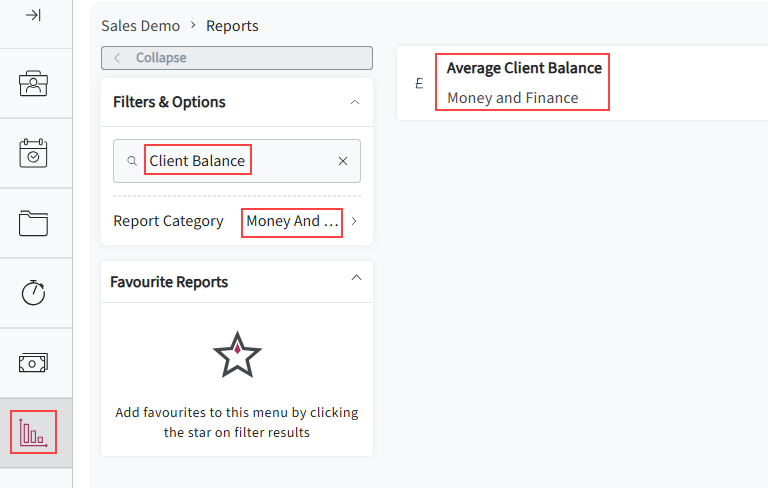Open the calendar tasks icon in sidebar
The height and width of the screenshot is (488, 768).
[x=33, y=153]
